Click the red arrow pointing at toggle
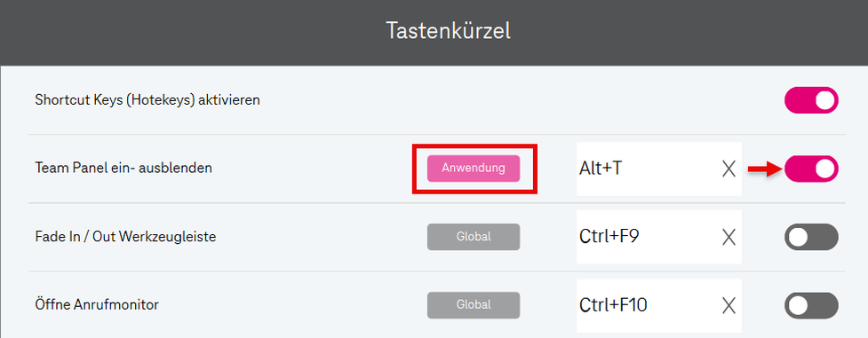868x338 pixels. click(x=765, y=169)
